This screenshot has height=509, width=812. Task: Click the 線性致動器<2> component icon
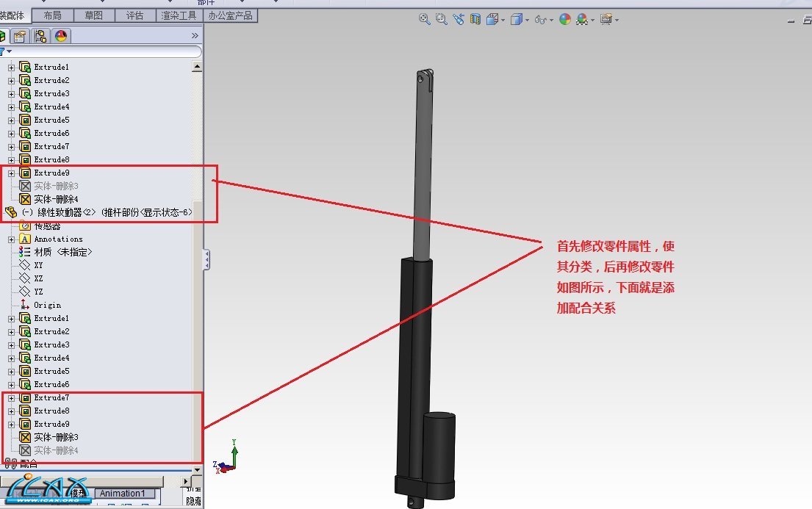click(11, 212)
